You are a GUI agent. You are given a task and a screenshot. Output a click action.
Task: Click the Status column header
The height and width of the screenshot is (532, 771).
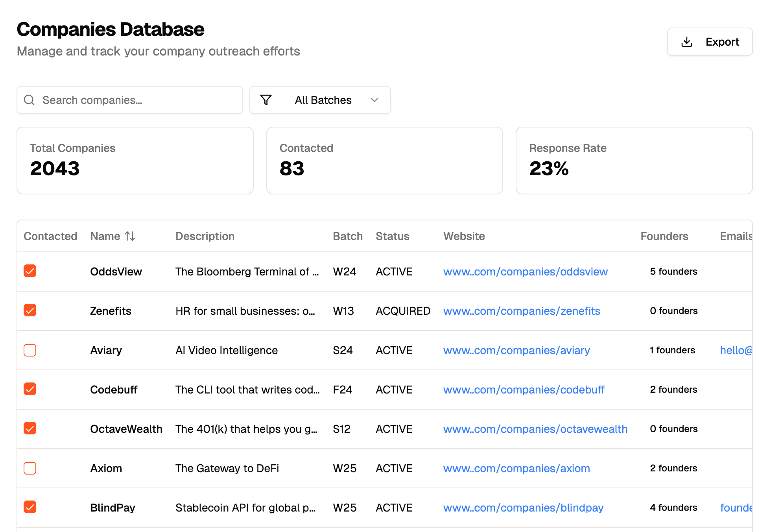(x=393, y=236)
